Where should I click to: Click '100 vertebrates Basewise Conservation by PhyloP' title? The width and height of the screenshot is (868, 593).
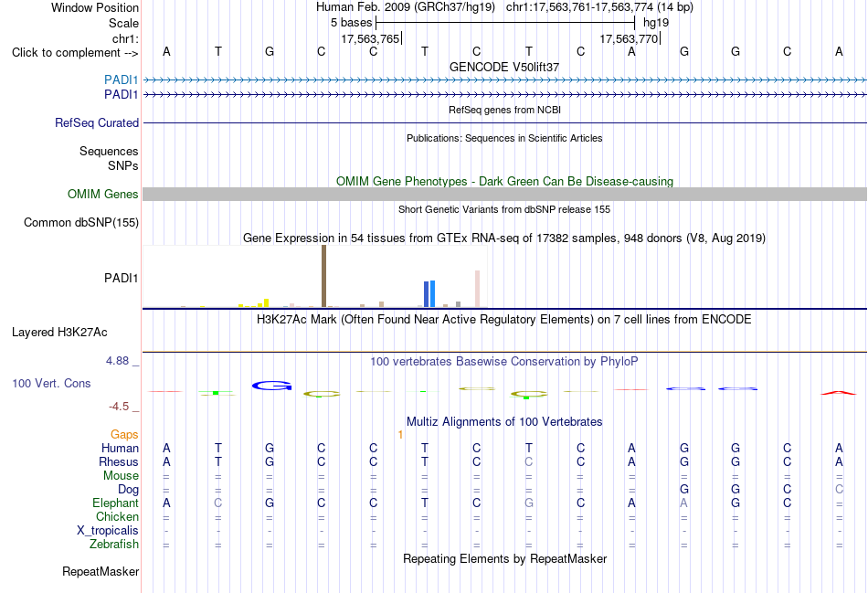504,362
